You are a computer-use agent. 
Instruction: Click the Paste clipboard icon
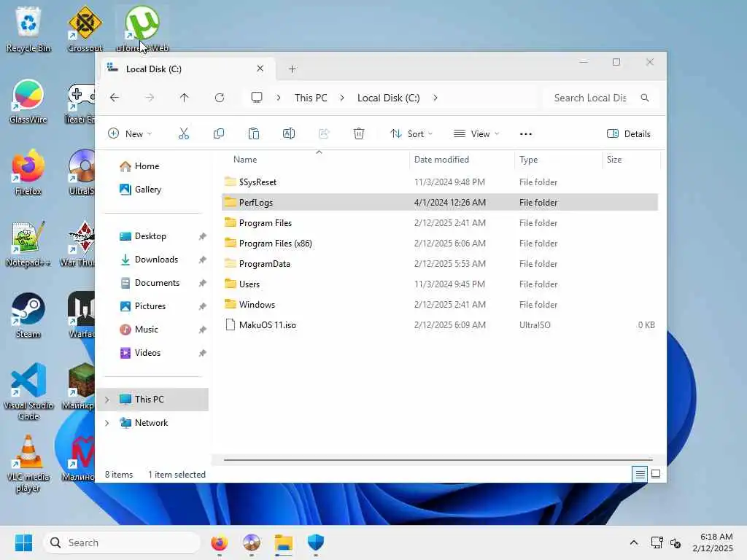(254, 134)
